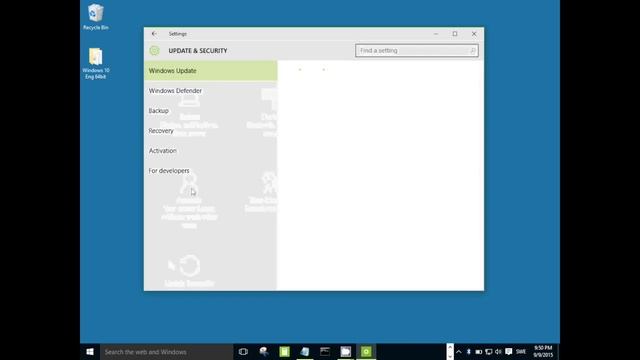Select the Windows 10 Eng 64bit folder
The image size is (640, 360).
coord(96,63)
